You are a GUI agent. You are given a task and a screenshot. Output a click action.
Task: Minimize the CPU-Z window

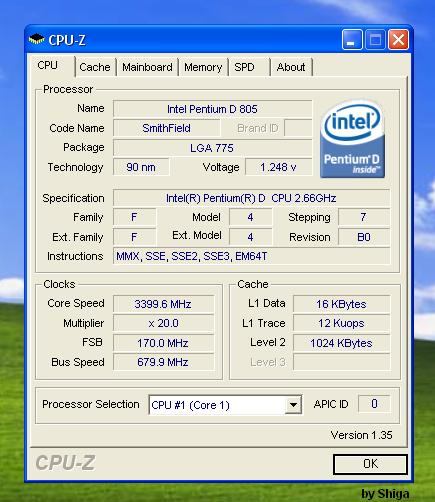352,40
